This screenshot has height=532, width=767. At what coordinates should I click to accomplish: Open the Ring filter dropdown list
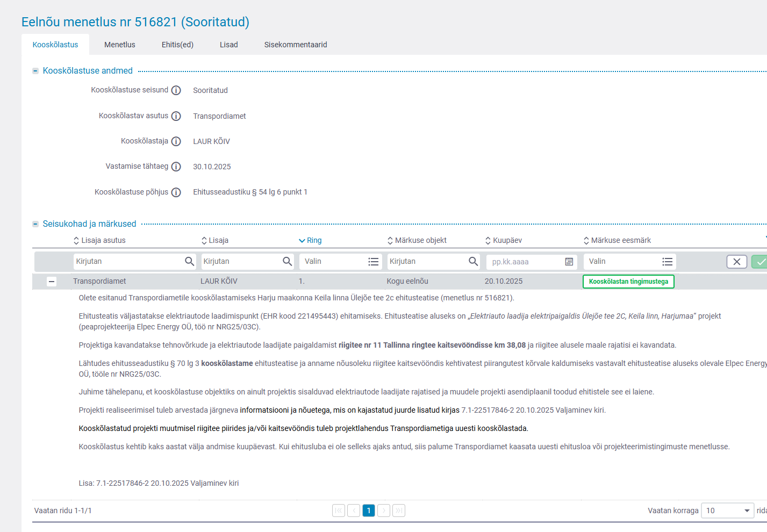(373, 262)
